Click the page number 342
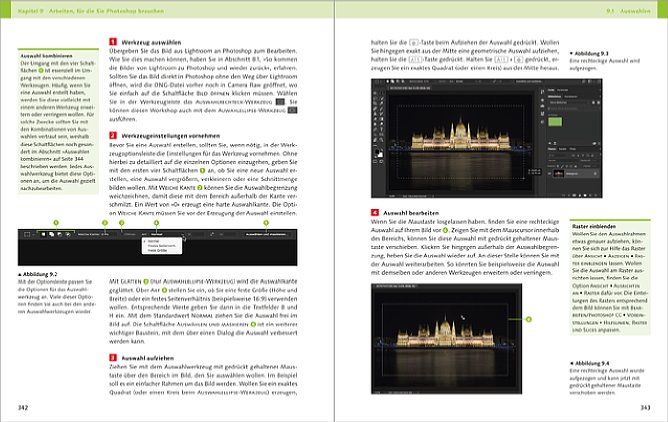 coord(23,408)
